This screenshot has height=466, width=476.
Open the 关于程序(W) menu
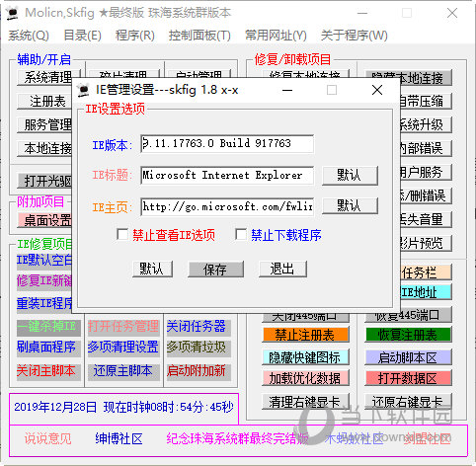pos(355,36)
